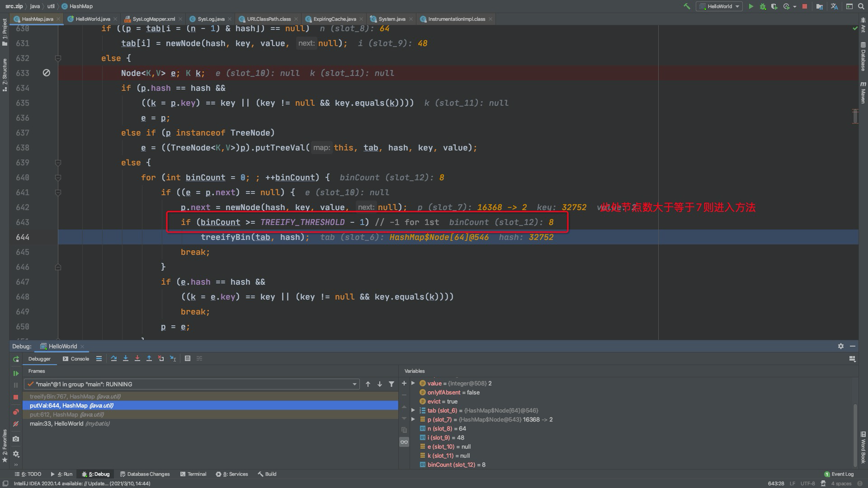Click Drop Frame debugger icon

(161, 358)
